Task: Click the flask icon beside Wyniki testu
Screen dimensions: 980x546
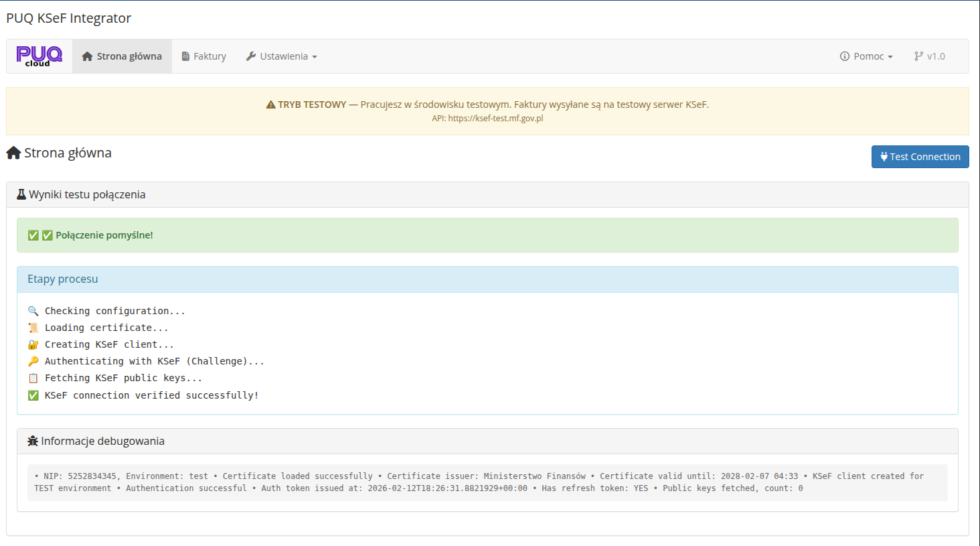Action: click(21, 195)
